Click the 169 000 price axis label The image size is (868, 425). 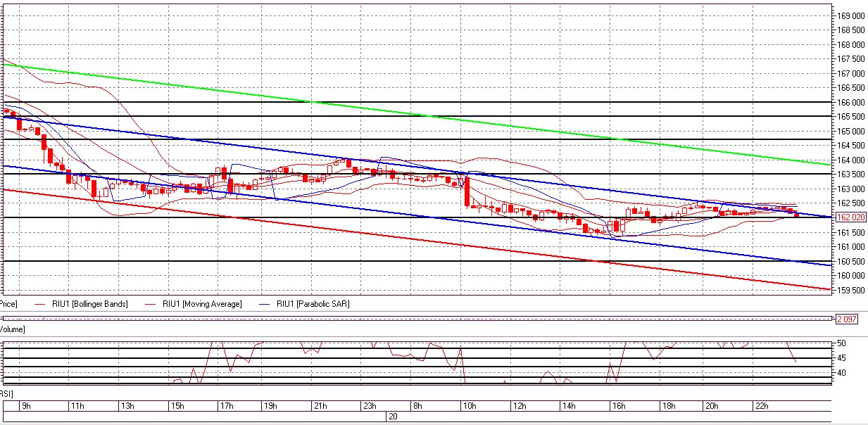[x=852, y=15]
